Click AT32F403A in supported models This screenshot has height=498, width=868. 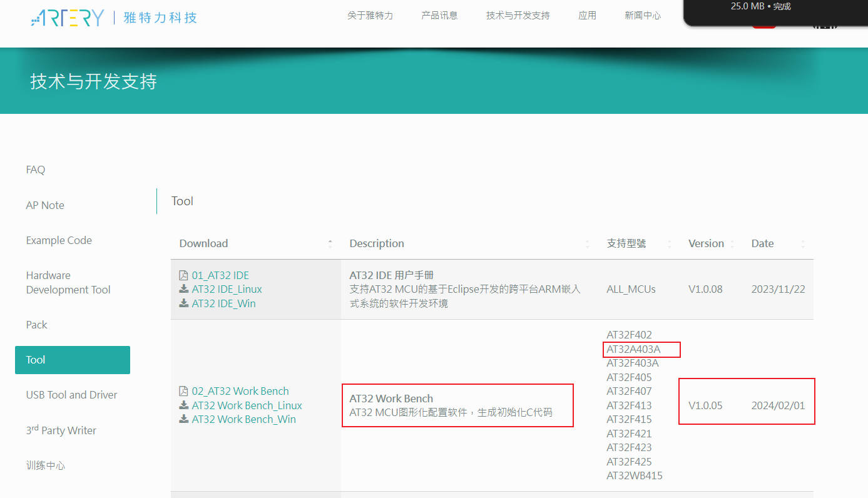[633, 363]
